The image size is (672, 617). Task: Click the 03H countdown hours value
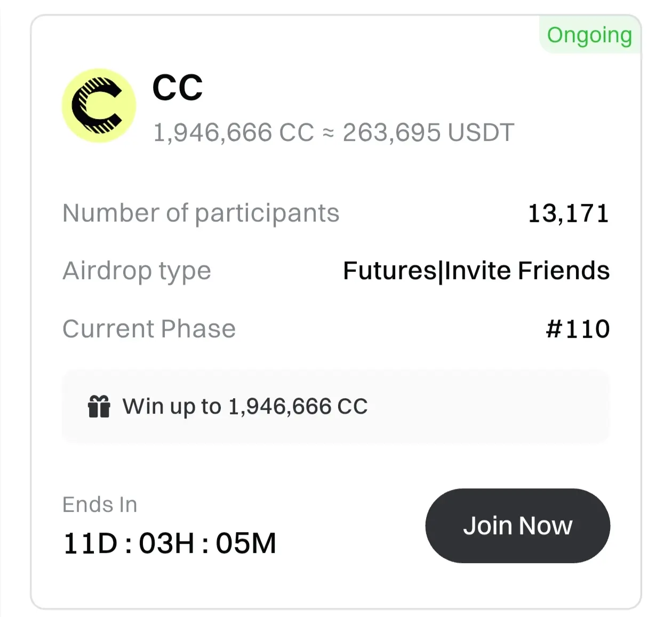[x=167, y=543]
